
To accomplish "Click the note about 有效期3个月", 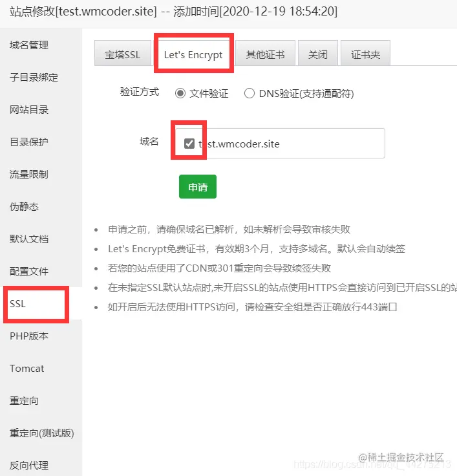I will click(257, 248).
